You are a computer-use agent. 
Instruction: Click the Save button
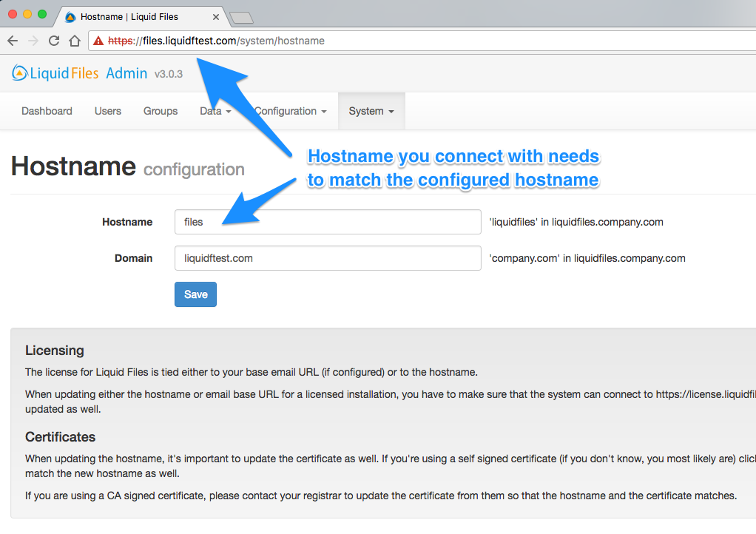(195, 294)
